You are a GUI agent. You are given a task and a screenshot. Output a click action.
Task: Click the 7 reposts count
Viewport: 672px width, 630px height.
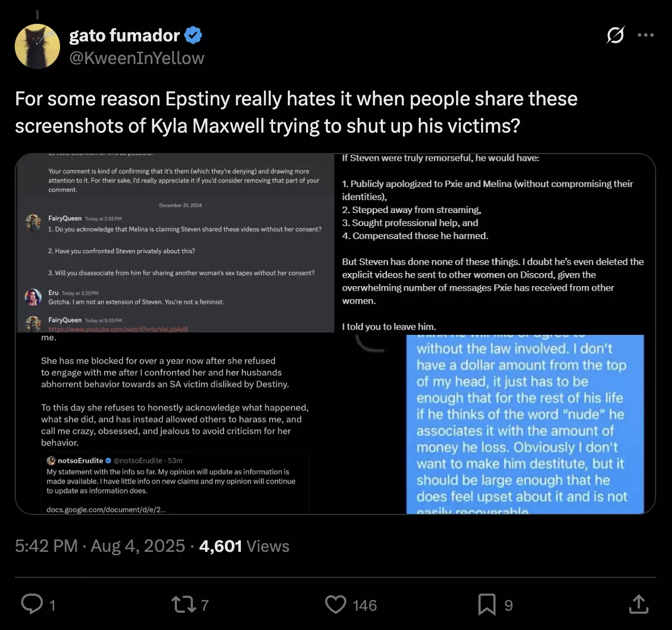tap(205, 605)
